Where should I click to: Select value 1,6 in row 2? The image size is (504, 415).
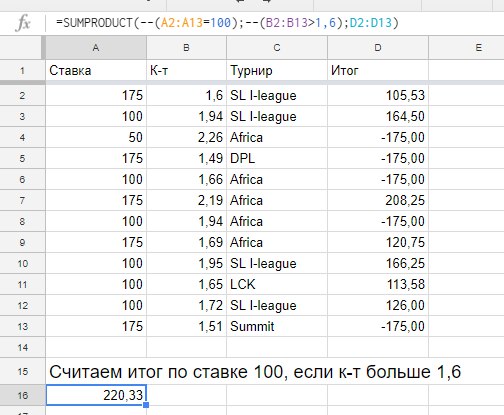[x=186, y=96]
